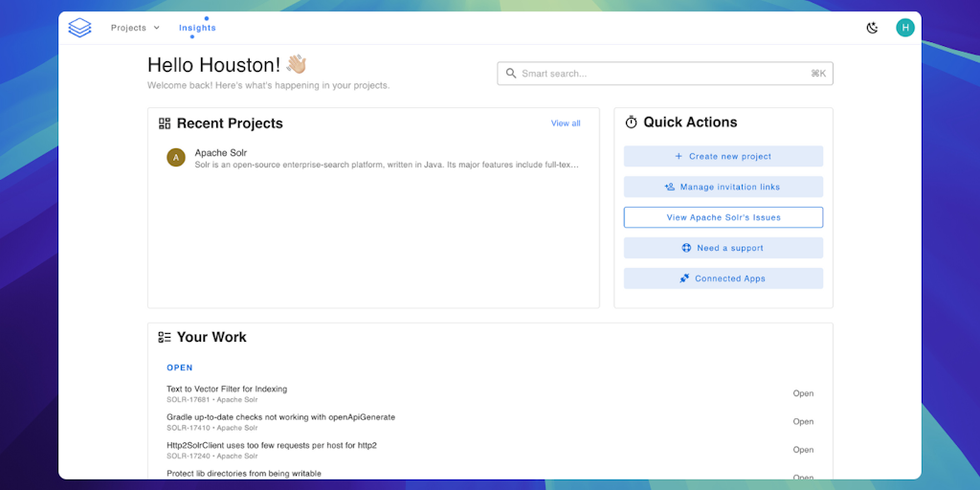
Task: Click the plug icon in Connected Apps
Action: click(684, 278)
